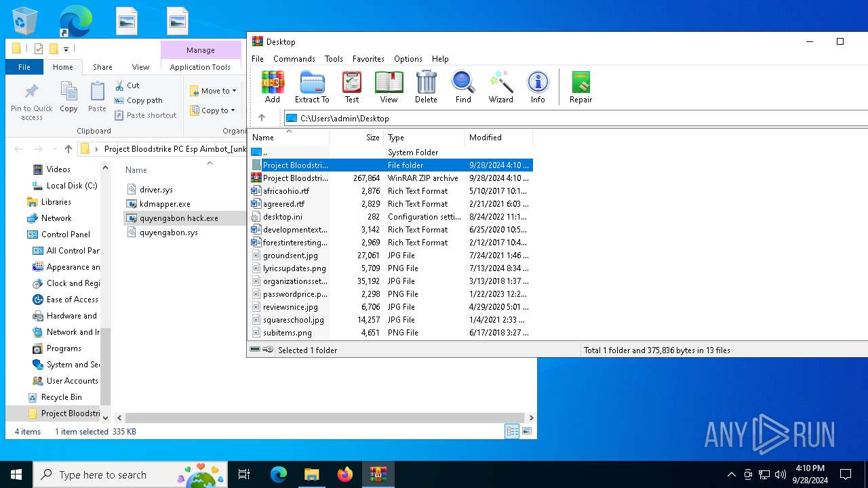Viewport: 868px width, 488px height.
Task: Select Local Disk (C:) in tree
Action: [71, 186]
